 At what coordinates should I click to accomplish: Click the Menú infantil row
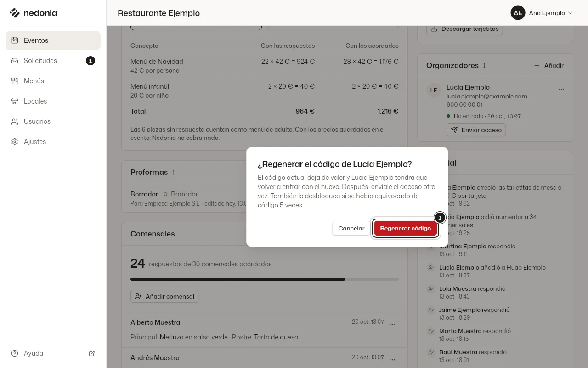pos(265,91)
